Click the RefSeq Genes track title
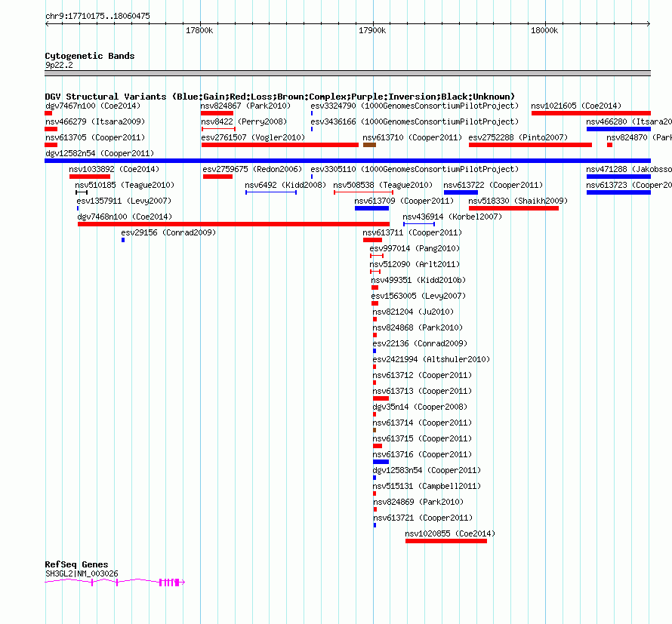Viewport: 672px width, 624px height. [x=76, y=564]
